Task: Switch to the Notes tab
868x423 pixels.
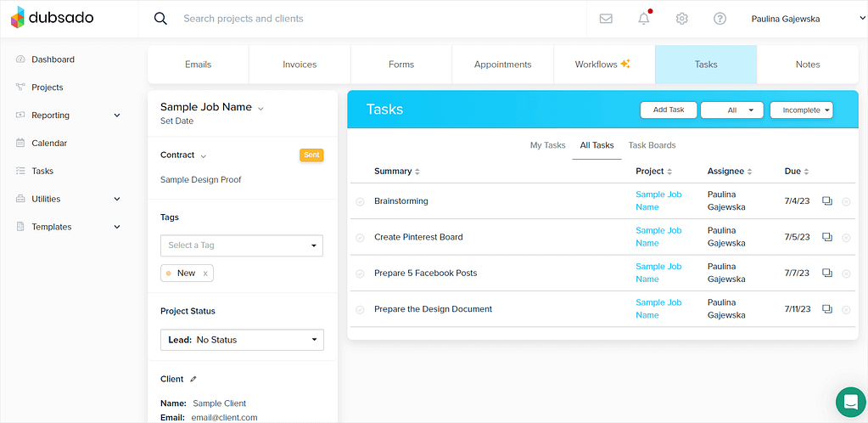Action: point(808,65)
